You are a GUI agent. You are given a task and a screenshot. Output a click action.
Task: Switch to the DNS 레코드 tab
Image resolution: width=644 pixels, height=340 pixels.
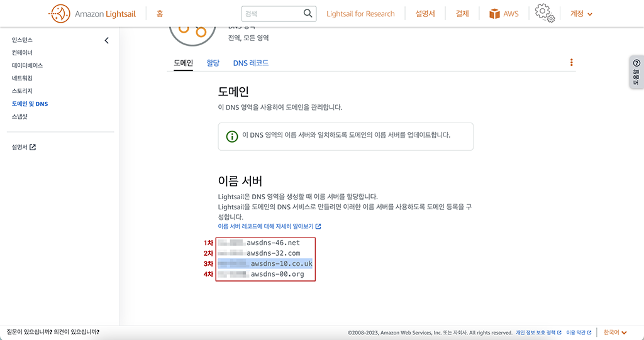[251, 63]
